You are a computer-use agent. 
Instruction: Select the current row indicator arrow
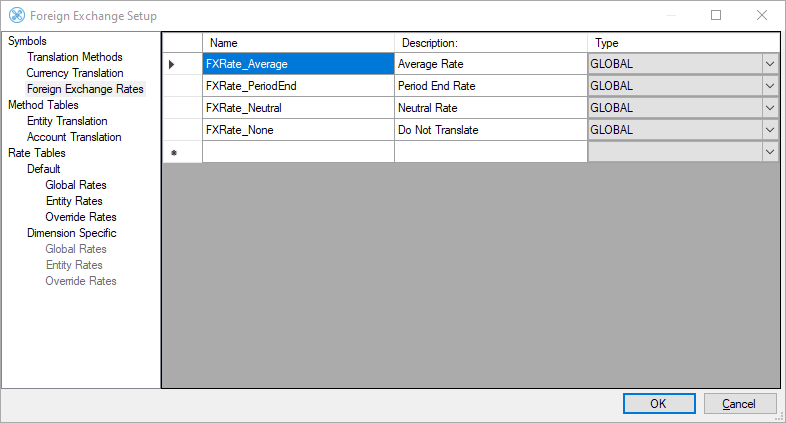coord(171,64)
